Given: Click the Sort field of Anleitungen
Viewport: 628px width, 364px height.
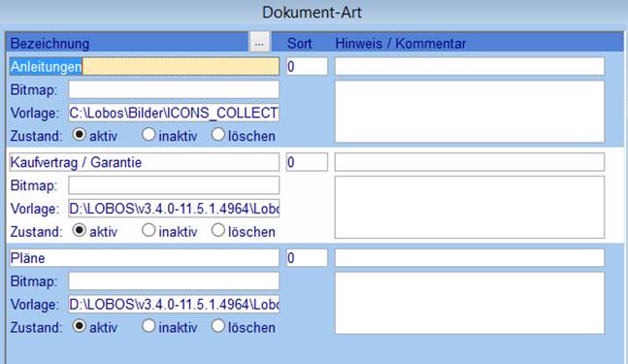Looking at the screenshot, I should click(307, 66).
